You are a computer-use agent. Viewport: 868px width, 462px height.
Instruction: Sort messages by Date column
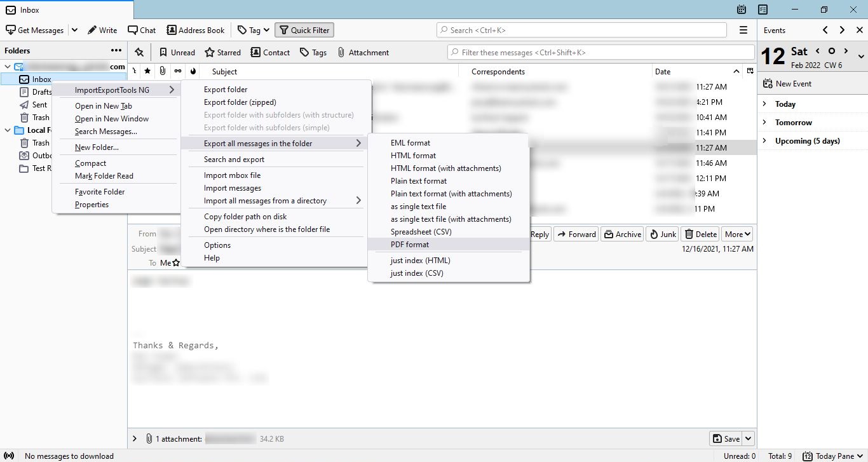[663, 72]
